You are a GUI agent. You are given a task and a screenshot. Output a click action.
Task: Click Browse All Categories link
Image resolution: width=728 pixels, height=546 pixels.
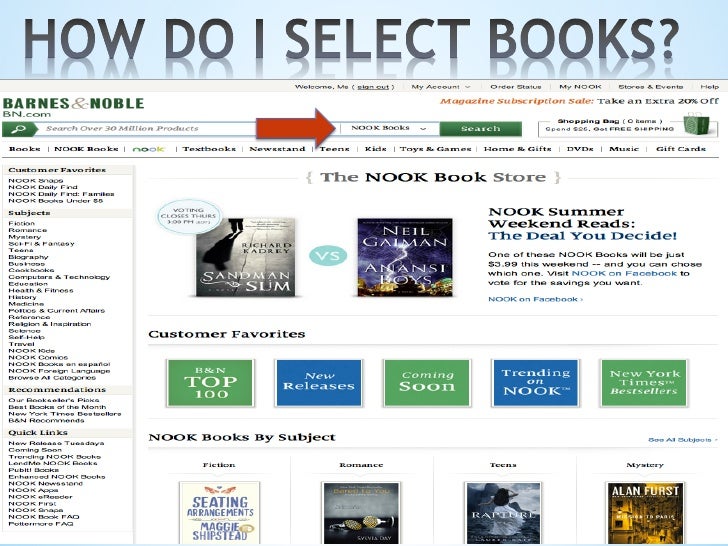[52, 377]
